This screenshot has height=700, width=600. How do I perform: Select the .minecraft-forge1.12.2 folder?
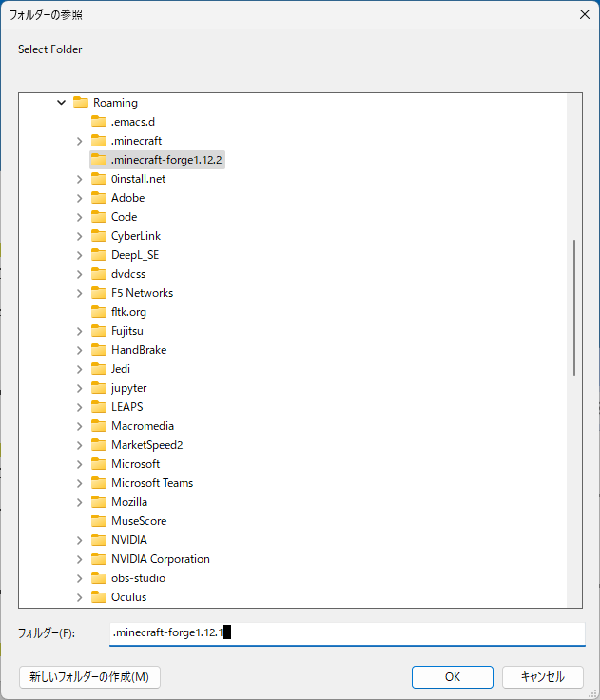(x=165, y=160)
